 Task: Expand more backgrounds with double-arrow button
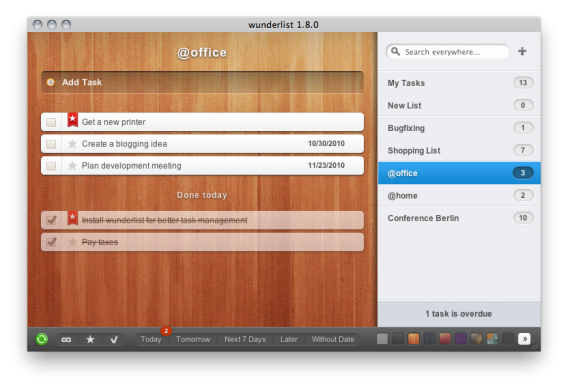pyautogui.click(x=524, y=339)
